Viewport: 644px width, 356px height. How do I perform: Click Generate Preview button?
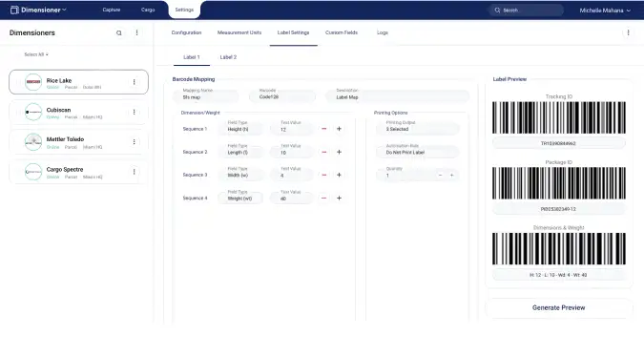tap(558, 307)
